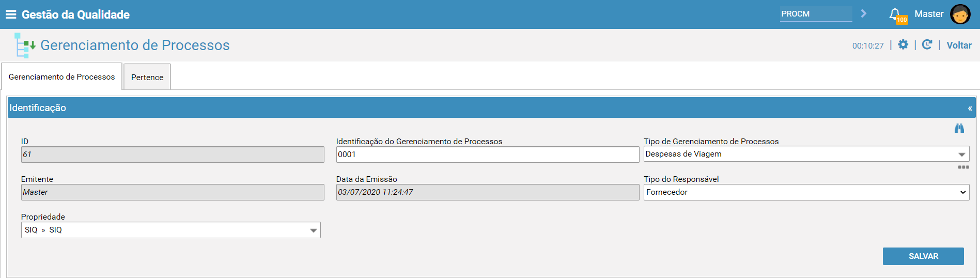This screenshot has height=278, width=980.
Task: Expand the Propriedade dropdown
Action: 171,230
